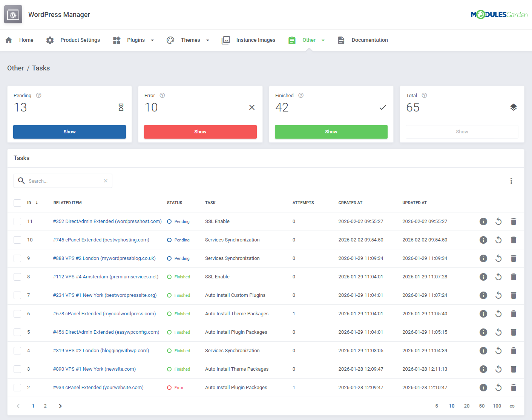This screenshot has height=420, width=532.
Task: Show all Error tasks
Action: pos(200,131)
